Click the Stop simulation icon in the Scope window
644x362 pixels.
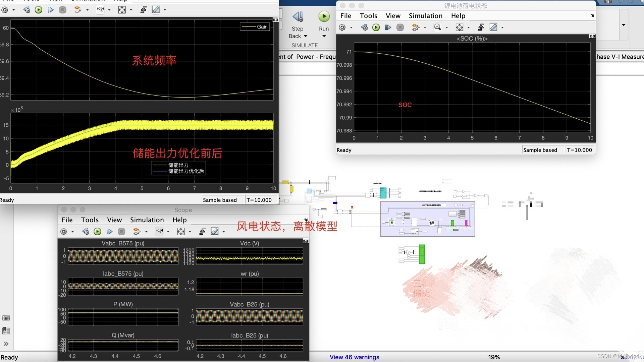(x=121, y=231)
